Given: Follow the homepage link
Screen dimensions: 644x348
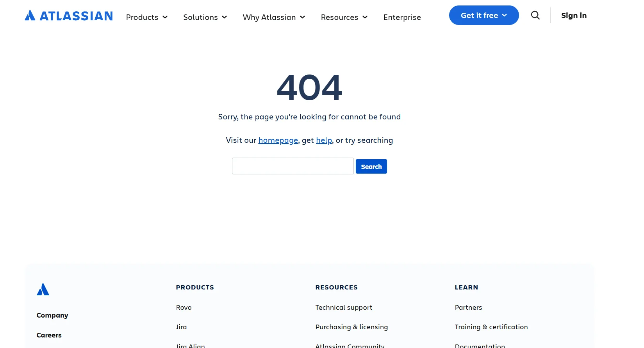Looking at the screenshot, I should [278, 140].
